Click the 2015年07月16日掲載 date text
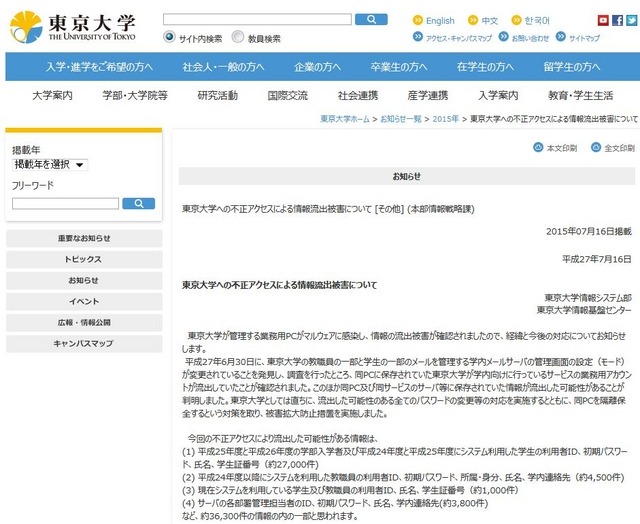Screen dimensions: 640x524 [x=589, y=231]
